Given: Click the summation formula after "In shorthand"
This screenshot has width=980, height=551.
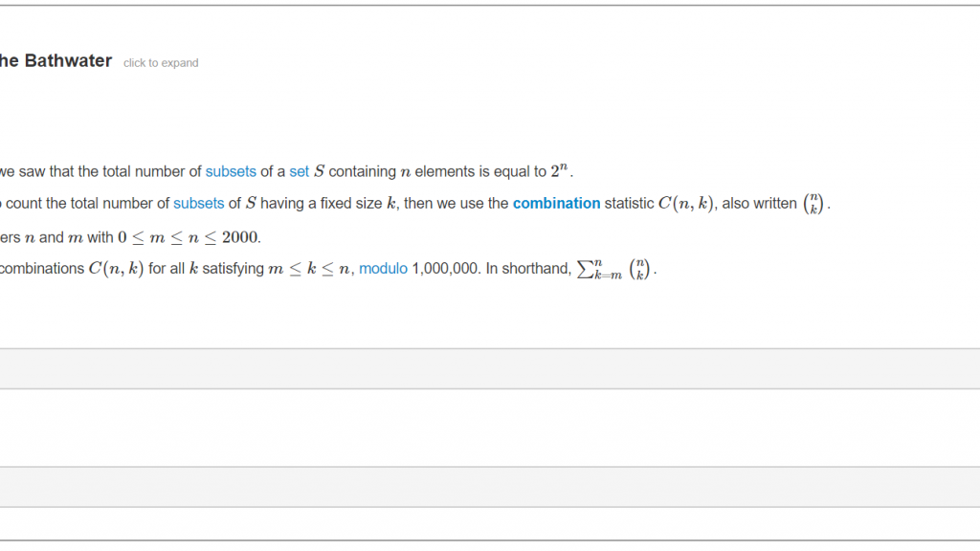Looking at the screenshot, I should click(613, 269).
